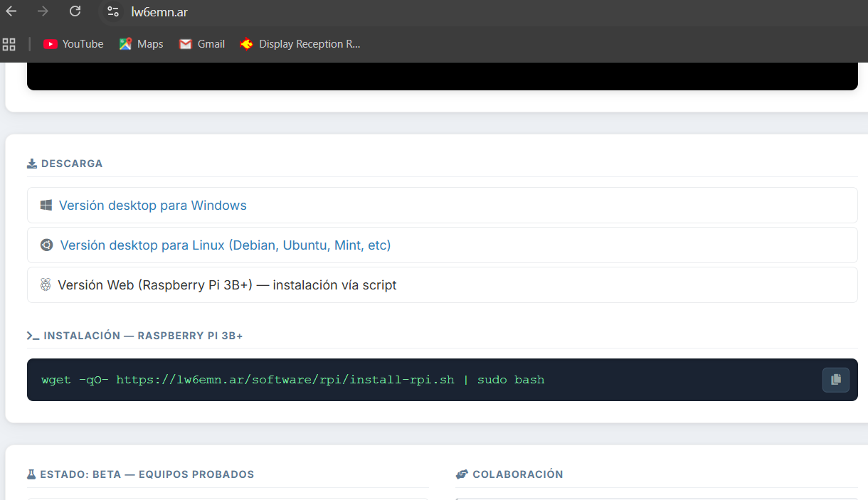Click the flask icon beside ESTADO: BETA

31,474
